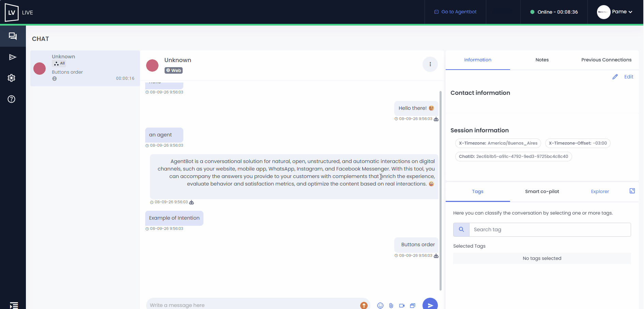Select the Tags tab
Screen dimensions: 644x309
(478, 192)
